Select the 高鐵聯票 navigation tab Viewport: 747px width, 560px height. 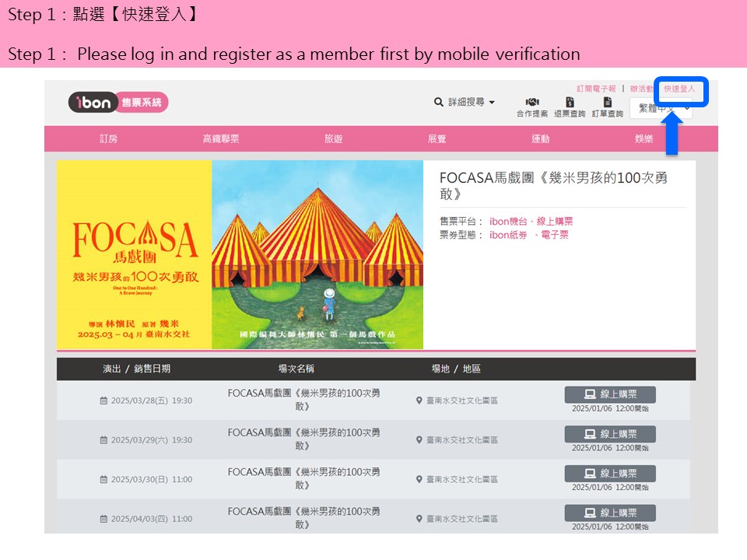tap(221, 138)
